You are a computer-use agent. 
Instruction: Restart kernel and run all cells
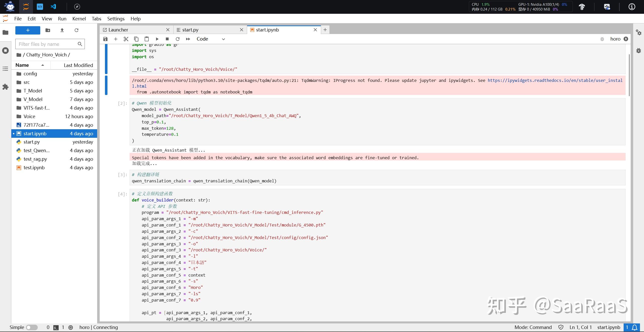(x=188, y=39)
